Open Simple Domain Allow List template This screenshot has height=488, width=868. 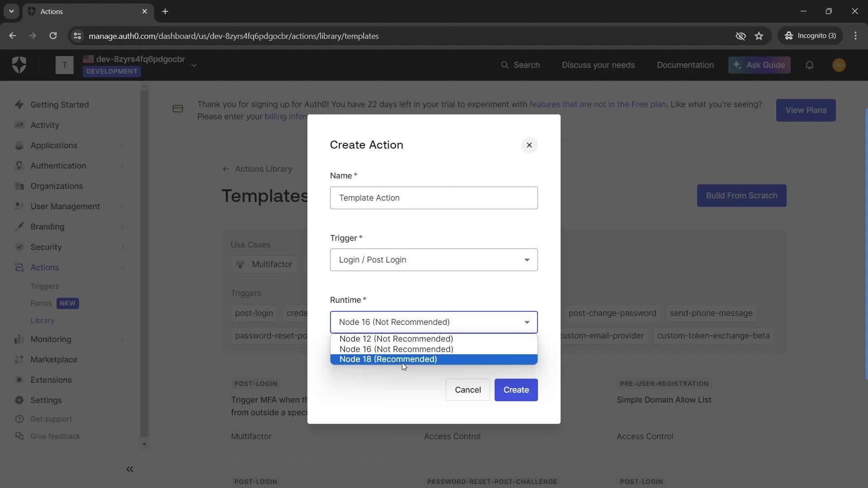pyautogui.click(x=664, y=400)
